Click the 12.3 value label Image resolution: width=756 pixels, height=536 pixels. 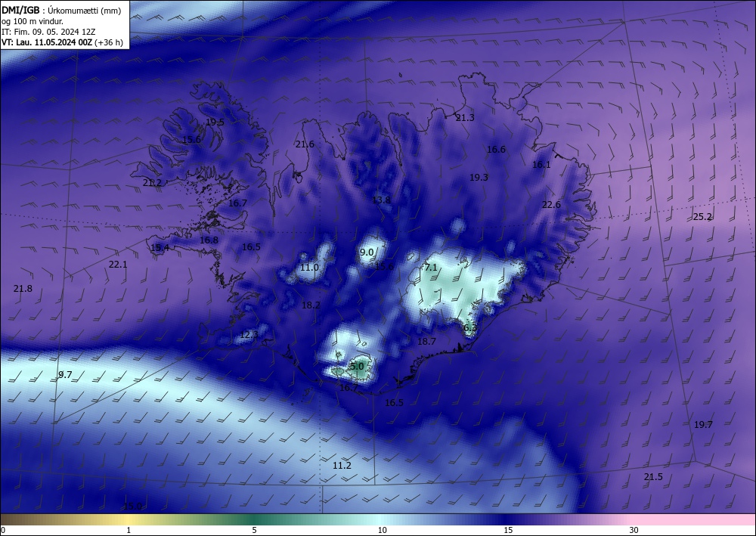pos(249,334)
